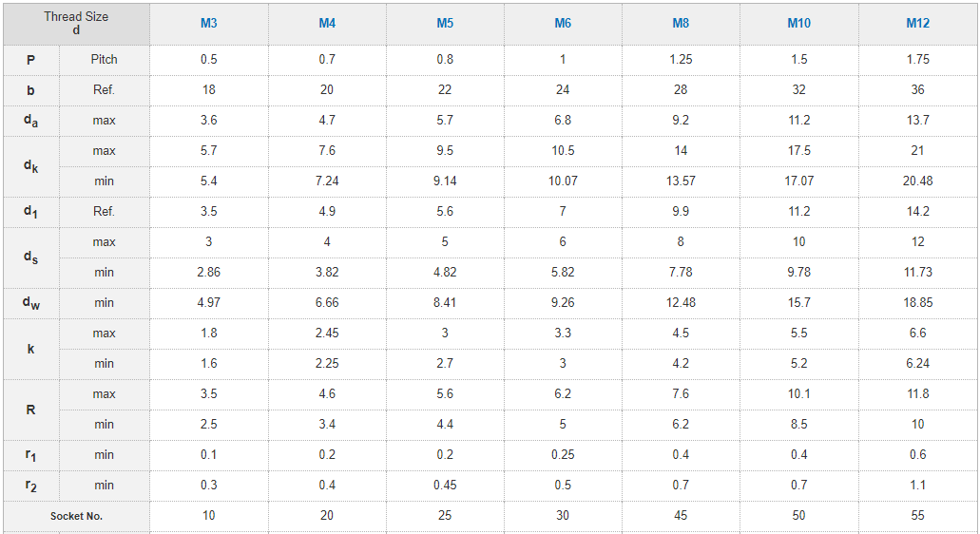Select the M5 thread size link
The width and height of the screenshot is (980, 534).
445,24
